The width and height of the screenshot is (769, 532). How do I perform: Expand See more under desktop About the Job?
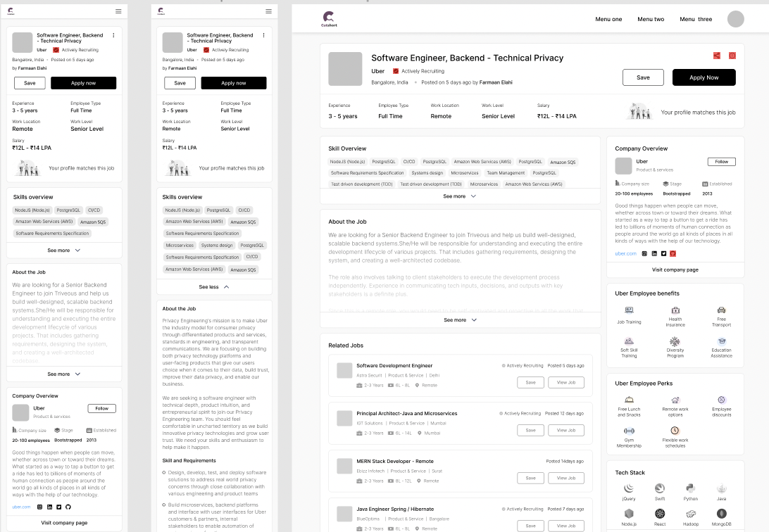(x=460, y=320)
